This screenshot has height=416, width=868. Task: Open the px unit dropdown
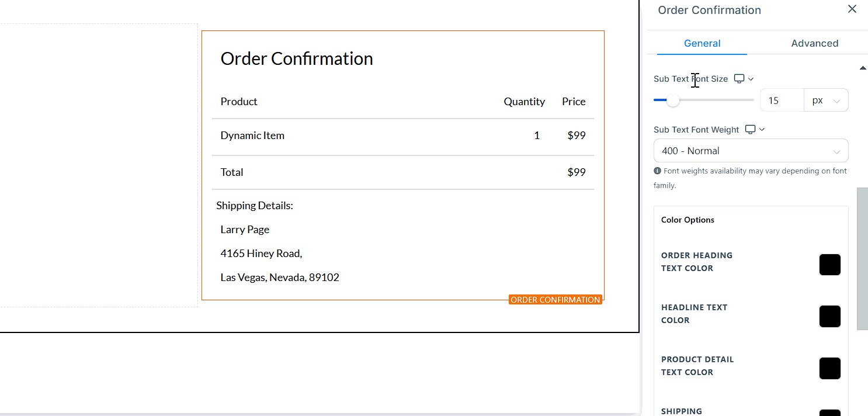[826, 100]
